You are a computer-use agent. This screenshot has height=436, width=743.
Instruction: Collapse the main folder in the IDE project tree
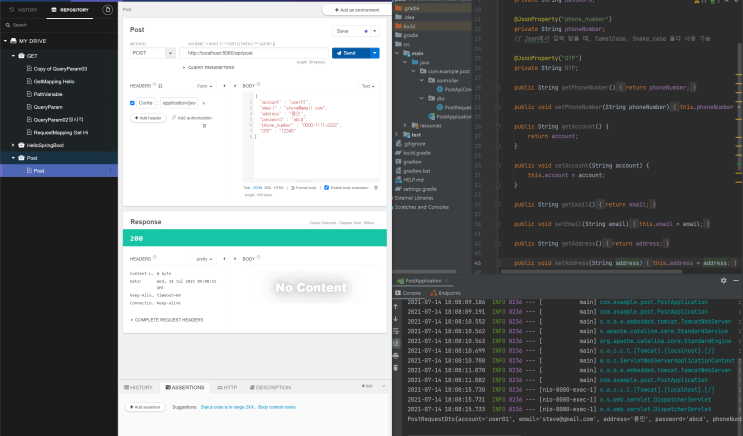[397, 53]
